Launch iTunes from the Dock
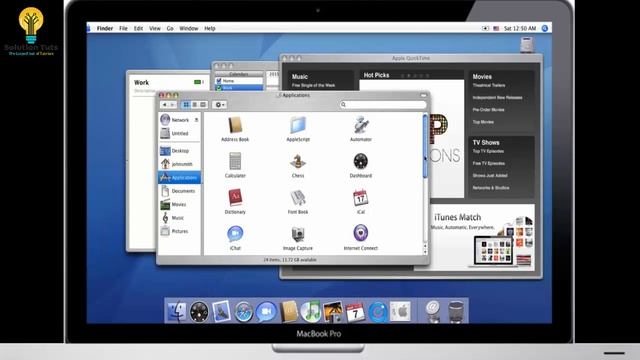 311,312
